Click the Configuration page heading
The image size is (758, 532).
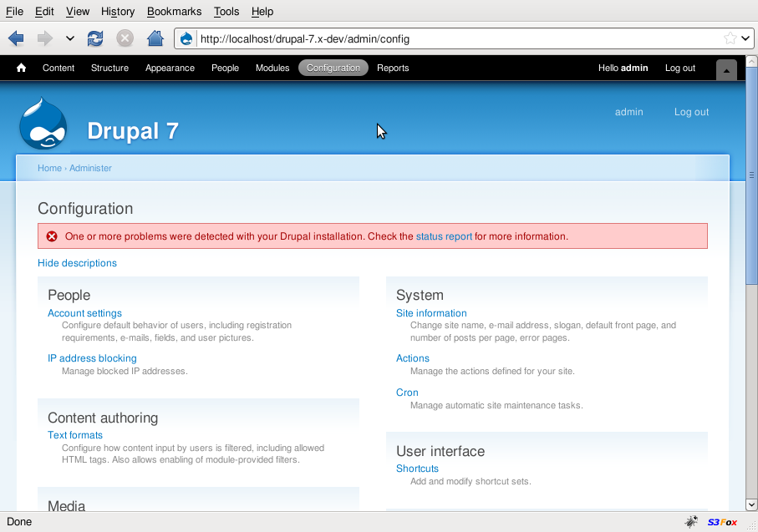point(85,208)
